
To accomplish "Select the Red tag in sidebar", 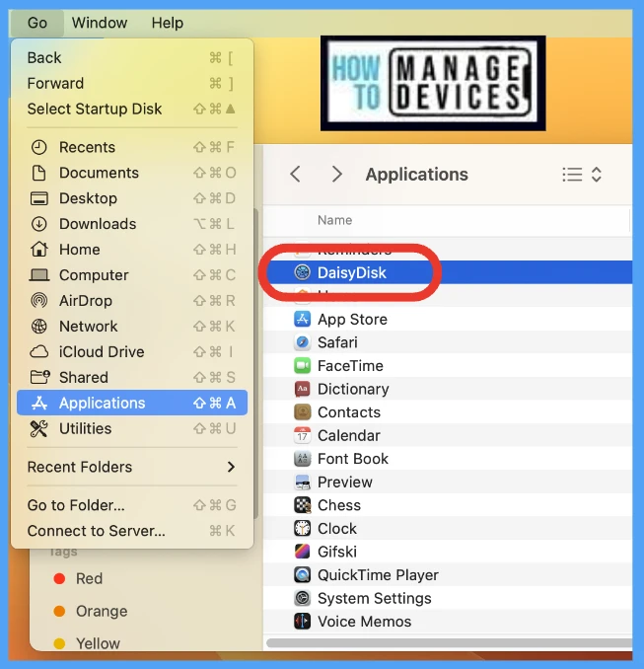I will pos(78,578).
